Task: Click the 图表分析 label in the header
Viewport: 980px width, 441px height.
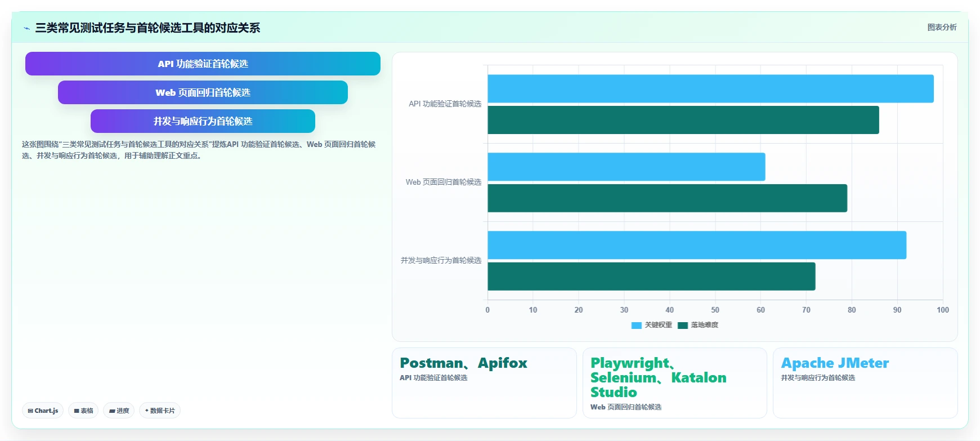Action: point(942,27)
